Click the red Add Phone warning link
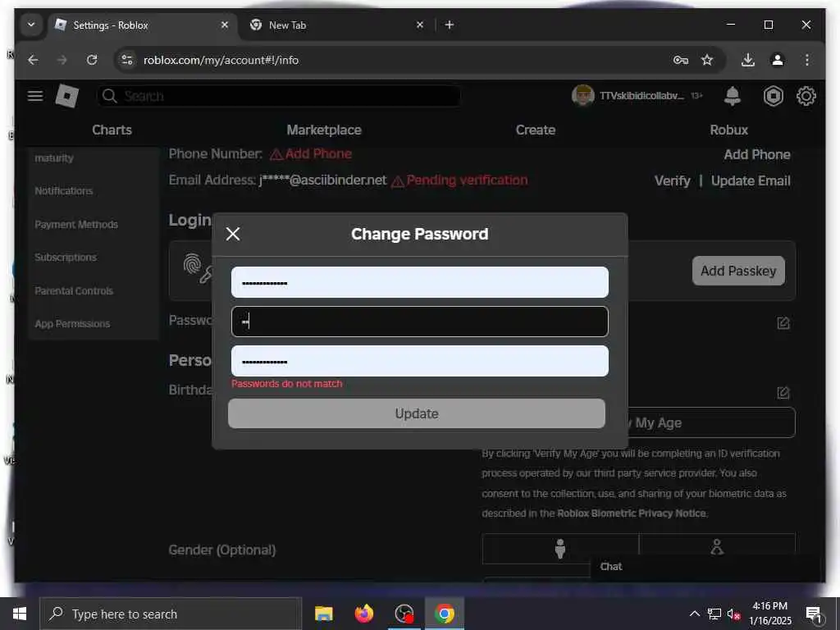 pyautogui.click(x=311, y=154)
